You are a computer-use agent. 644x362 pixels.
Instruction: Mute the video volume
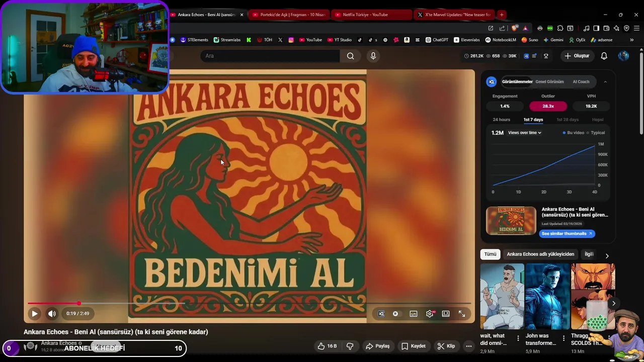click(x=52, y=314)
